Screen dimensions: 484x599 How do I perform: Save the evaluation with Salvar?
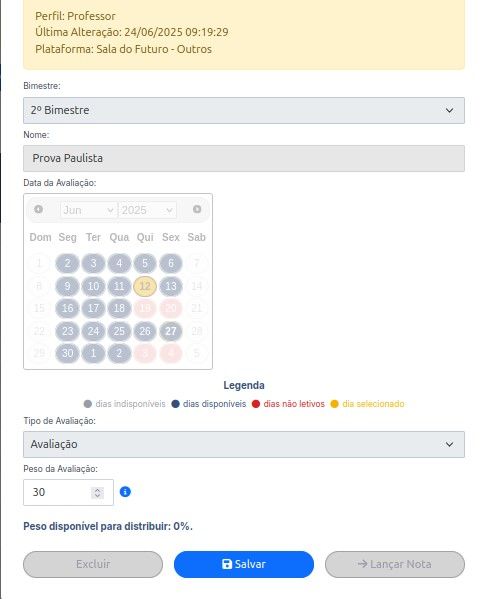pos(244,564)
